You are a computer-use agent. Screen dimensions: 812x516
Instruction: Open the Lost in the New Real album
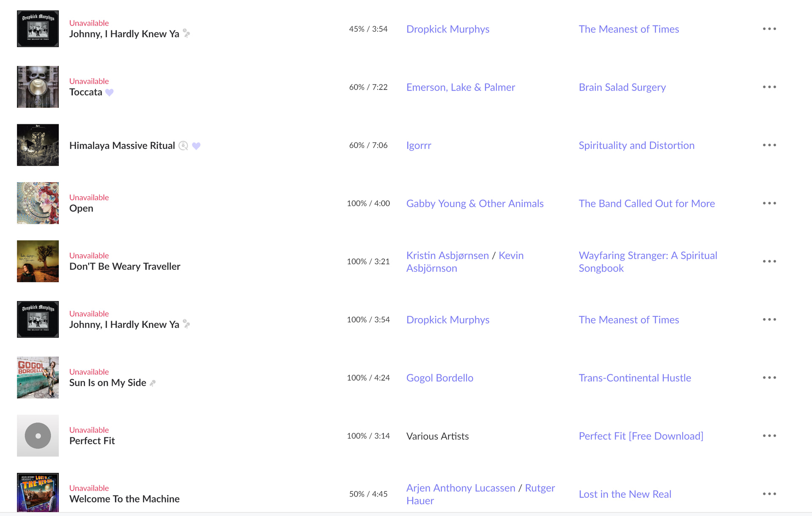625,494
